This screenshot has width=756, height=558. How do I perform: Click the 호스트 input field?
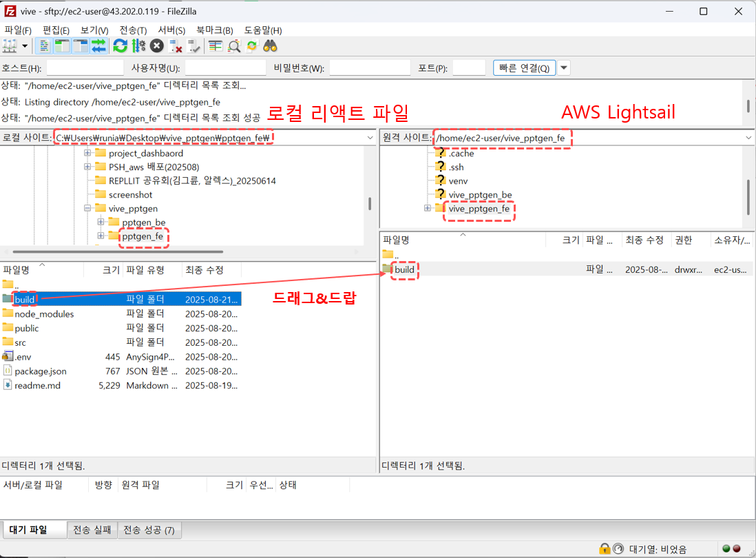[x=85, y=68]
